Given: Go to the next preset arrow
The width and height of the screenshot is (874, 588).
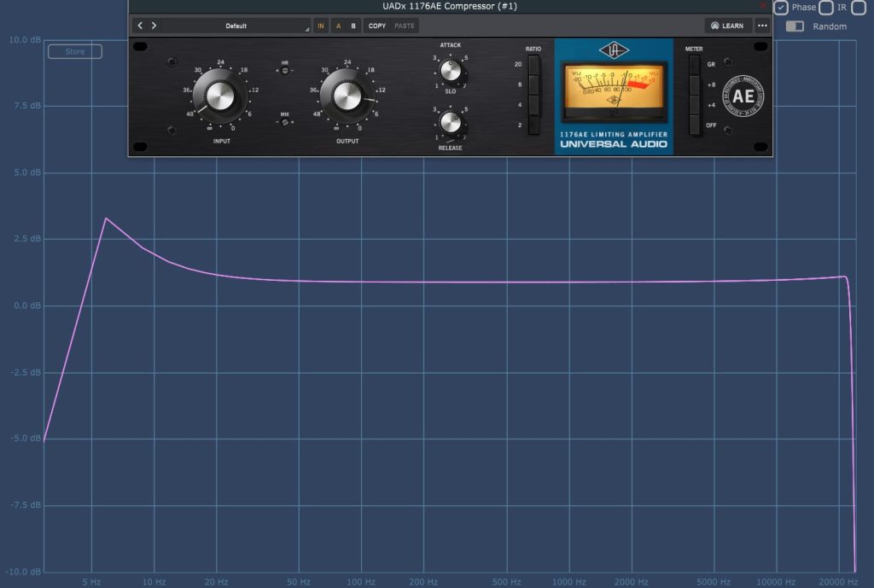Looking at the screenshot, I should (154, 26).
